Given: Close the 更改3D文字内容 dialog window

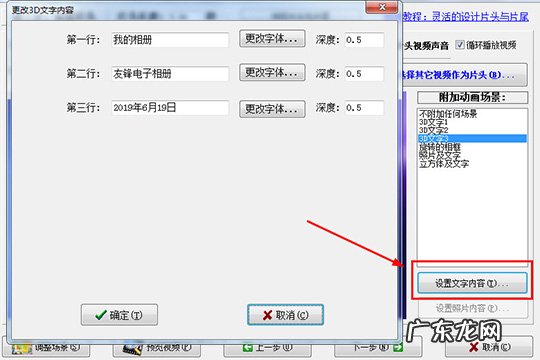Looking at the screenshot, I should coord(382,7).
